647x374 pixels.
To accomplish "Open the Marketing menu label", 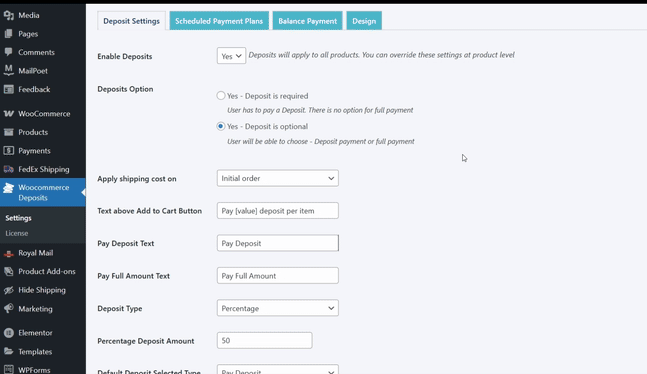I will (35, 309).
